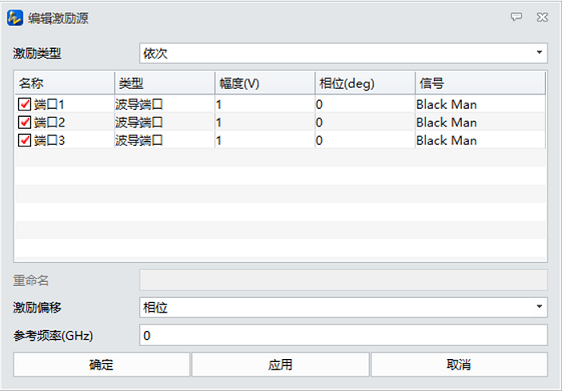Click 波导端口 type cell in 端口3 row
The image size is (562, 391).
coord(165,140)
